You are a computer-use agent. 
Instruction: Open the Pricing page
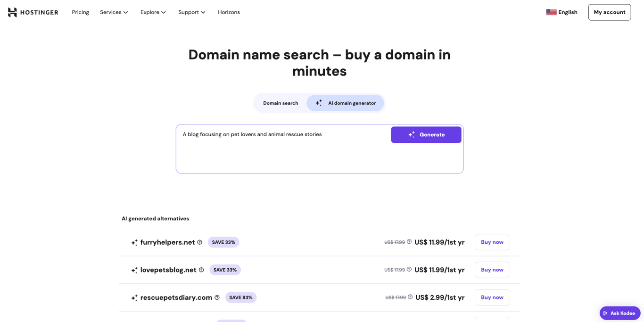point(80,12)
